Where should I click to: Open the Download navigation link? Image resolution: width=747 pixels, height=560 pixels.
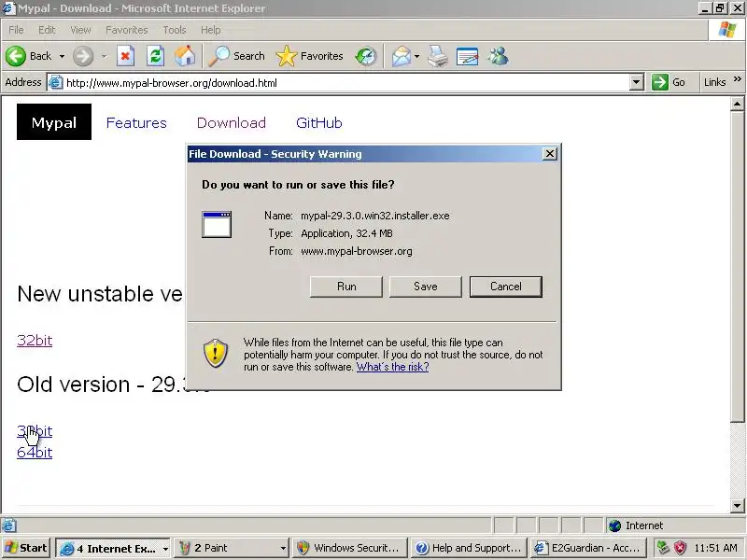231,123
